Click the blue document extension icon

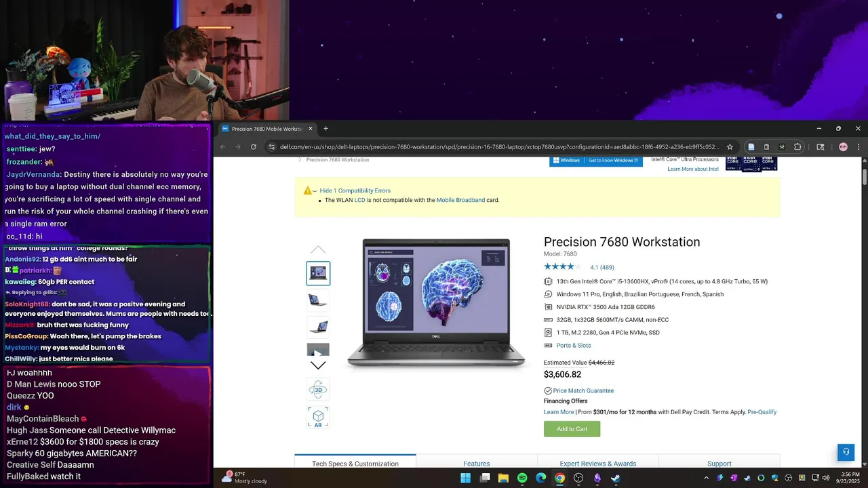coord(751,147)
